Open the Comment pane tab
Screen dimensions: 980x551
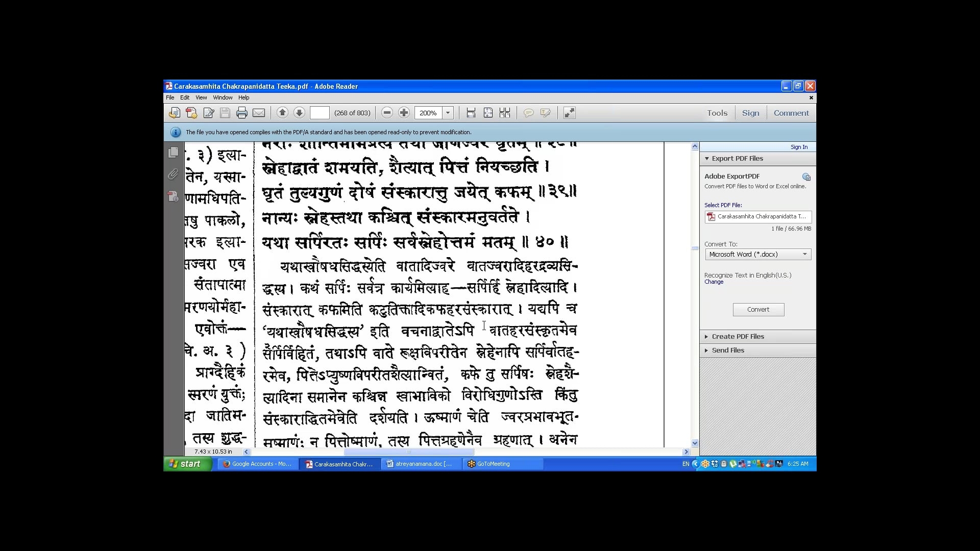[x=791, y=113]
